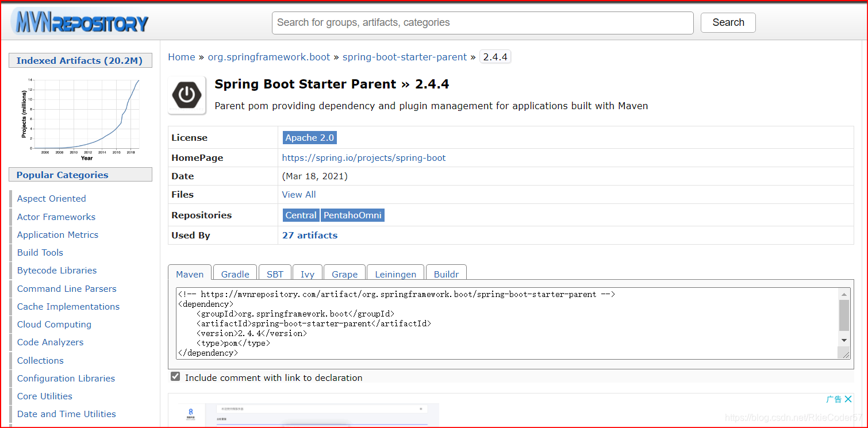Click the Popular Categories header
The image size is (868, 428).
(x=80, y=175)
